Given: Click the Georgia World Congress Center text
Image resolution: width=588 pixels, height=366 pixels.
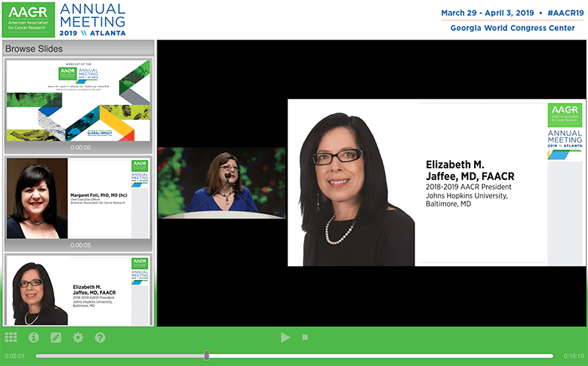Looking at the screenshot, I should [x=512, y=28].
